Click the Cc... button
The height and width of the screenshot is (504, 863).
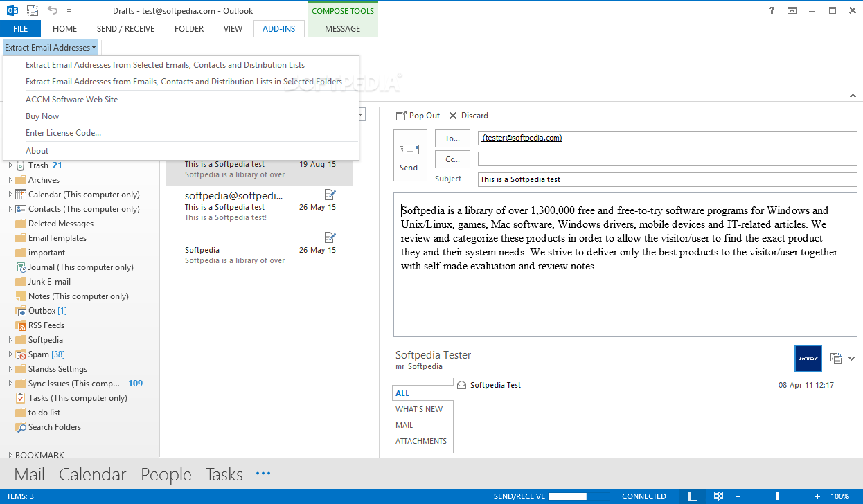pyautogui.click(x=452, y=159)
